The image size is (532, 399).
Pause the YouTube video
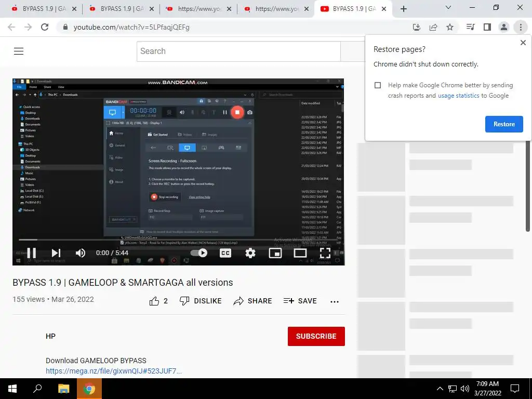click(32, 253)
